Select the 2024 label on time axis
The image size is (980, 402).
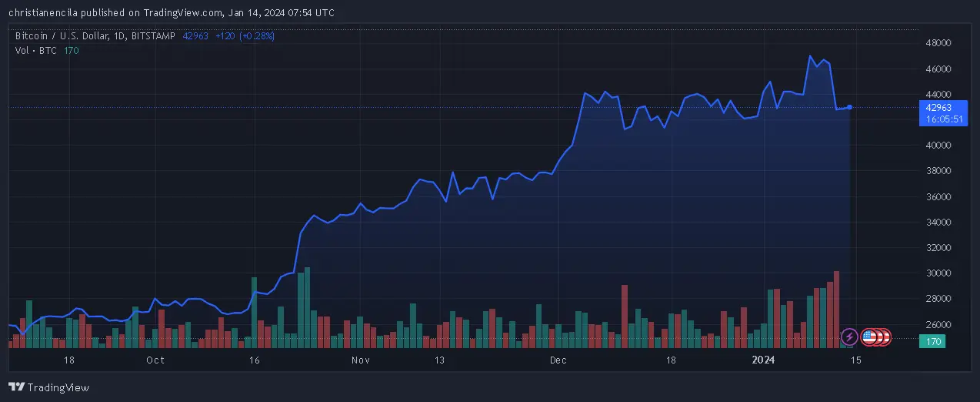tap(763, 360)
